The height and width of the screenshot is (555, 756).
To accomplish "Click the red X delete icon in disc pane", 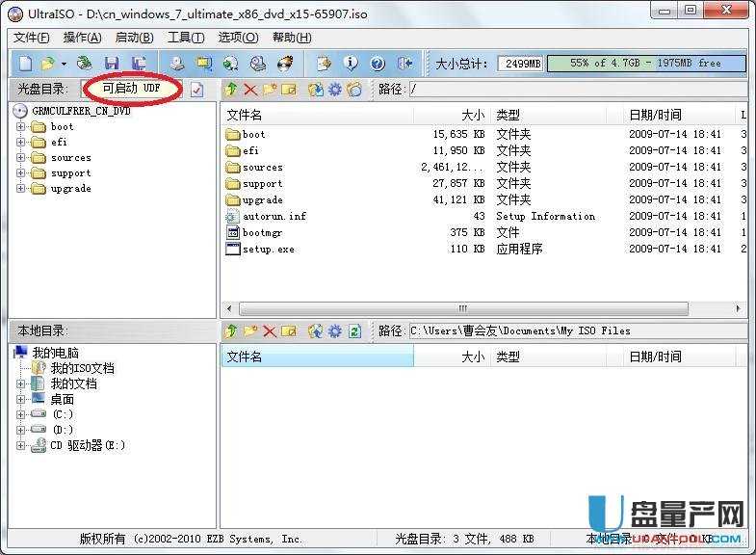I will tap(250, 90).
